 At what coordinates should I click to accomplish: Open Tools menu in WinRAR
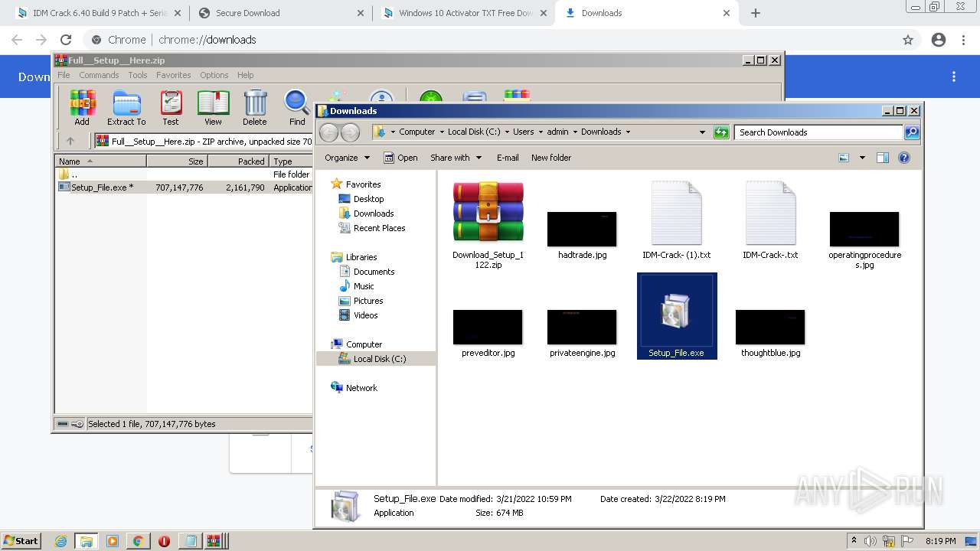(x=138, y=75)
